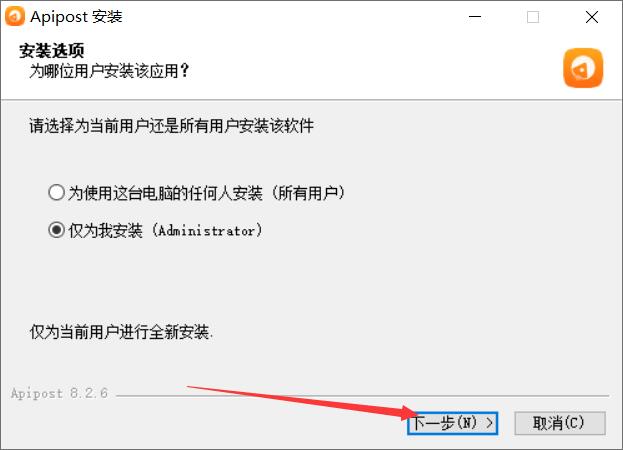
Task: Click the Apipost 安装 window title text
Action: (x=76, y=17)
